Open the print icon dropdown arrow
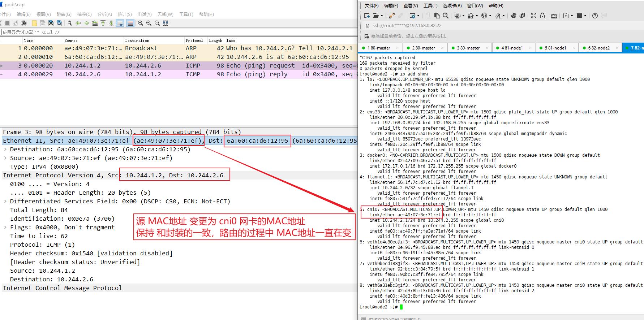 tap(463, 16)
